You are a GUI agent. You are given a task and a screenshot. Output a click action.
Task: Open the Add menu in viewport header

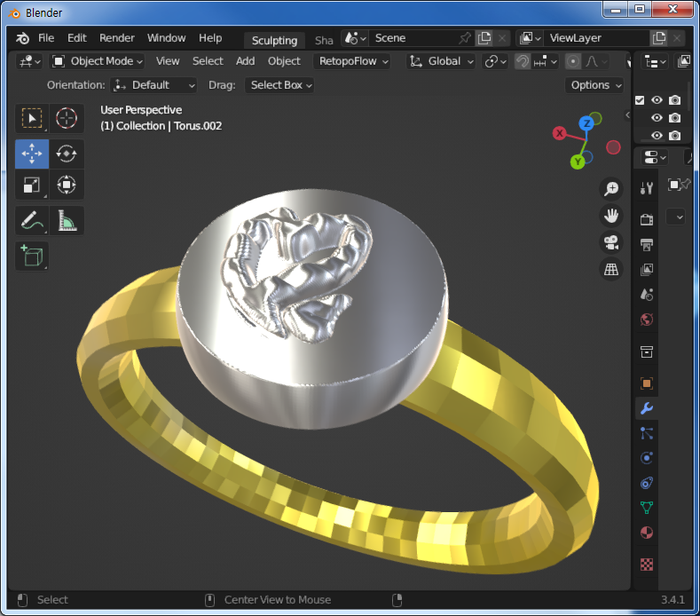click(245, 61)
